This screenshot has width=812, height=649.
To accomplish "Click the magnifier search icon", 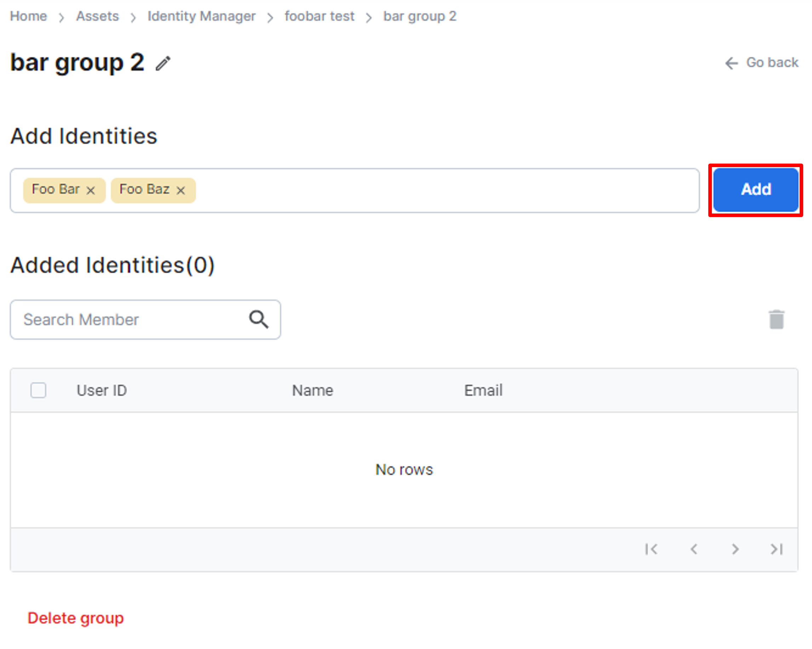I will pos(259,319).
